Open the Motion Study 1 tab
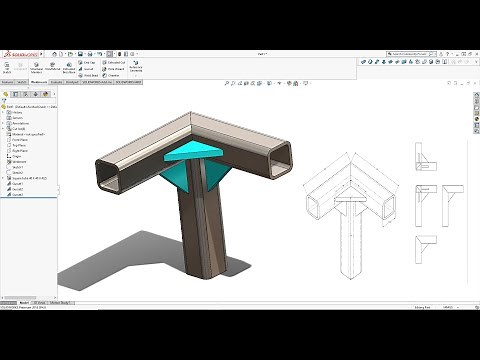Screen dimensions: 480x360 [61, 303]
